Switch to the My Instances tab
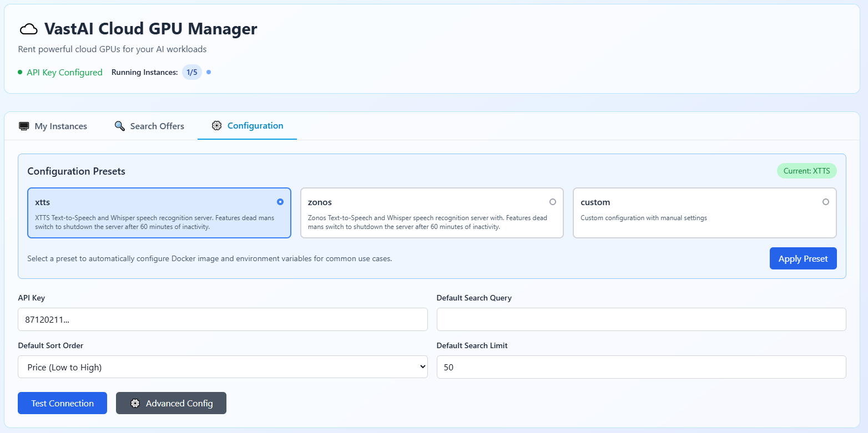 [53, 126]
